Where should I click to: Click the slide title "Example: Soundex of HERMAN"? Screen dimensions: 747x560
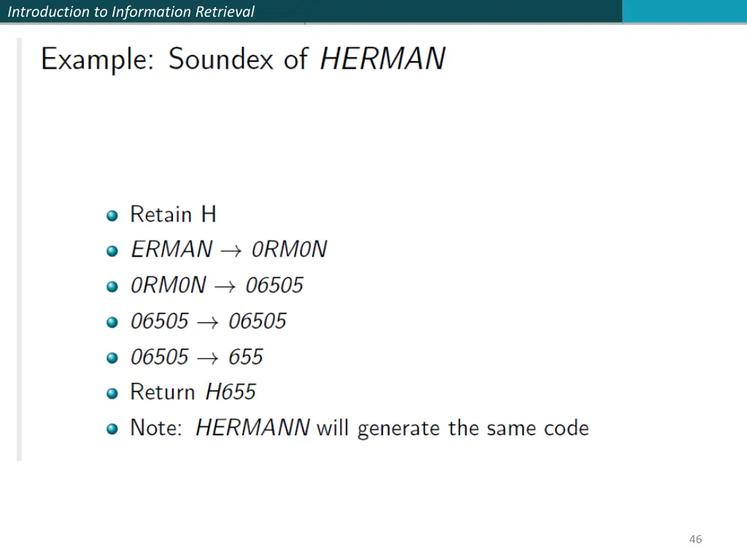(x=243, y=60)
